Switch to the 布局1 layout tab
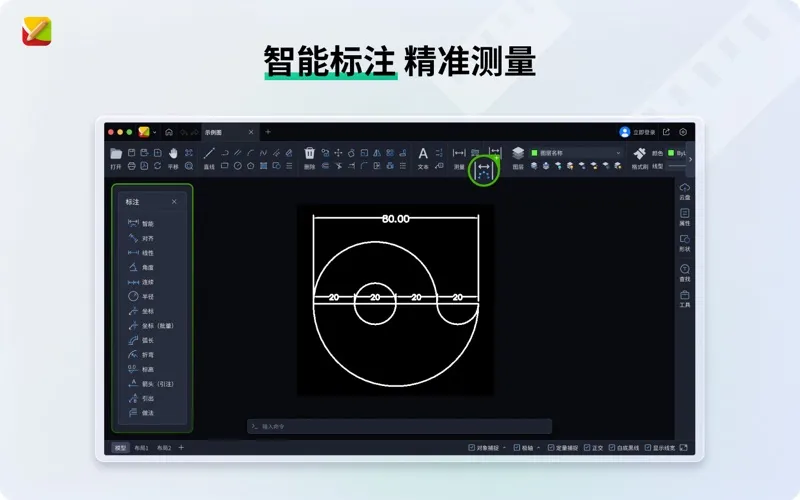This screenshot has height=500, width=800. pos(141,448)
